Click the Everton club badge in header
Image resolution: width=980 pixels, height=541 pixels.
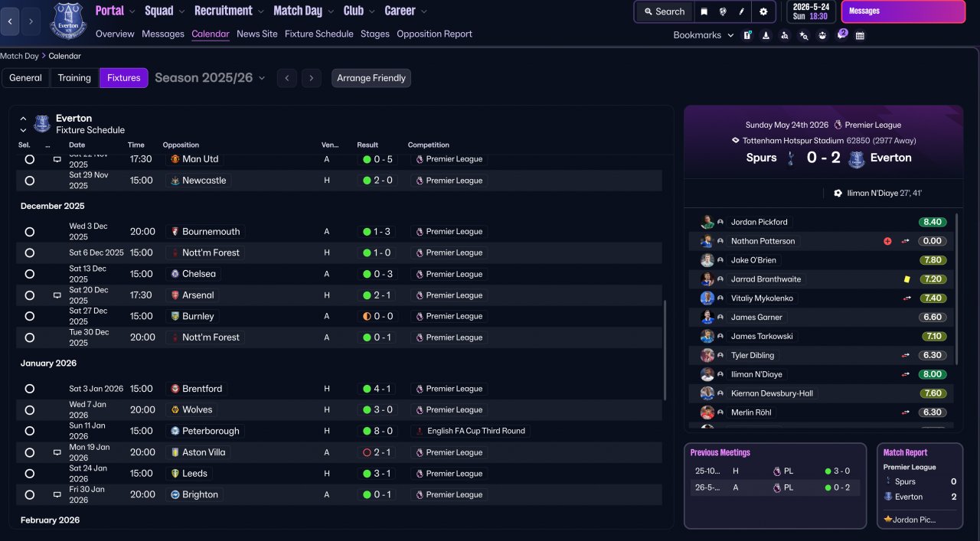[x=69, y=21]
